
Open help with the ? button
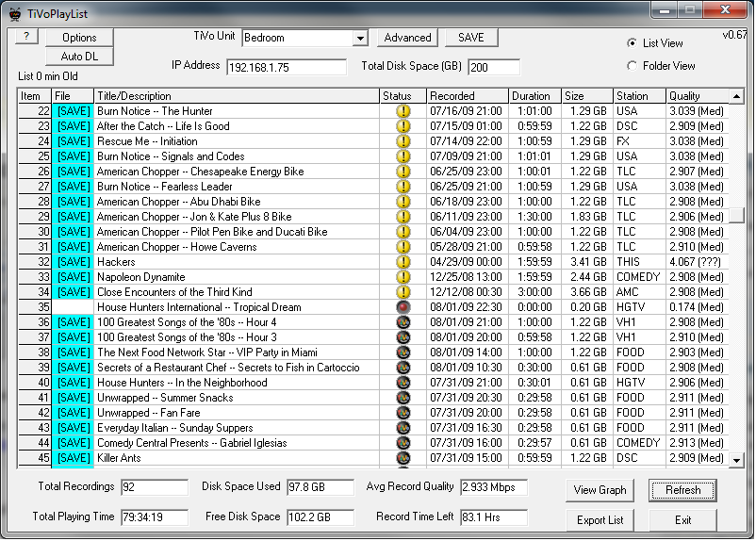(26, 36)
